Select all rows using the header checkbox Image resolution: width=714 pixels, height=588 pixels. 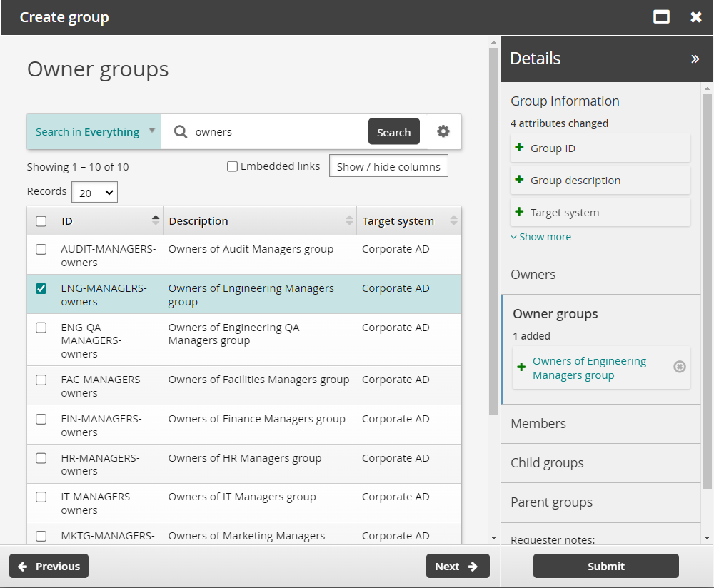(41, 220)
